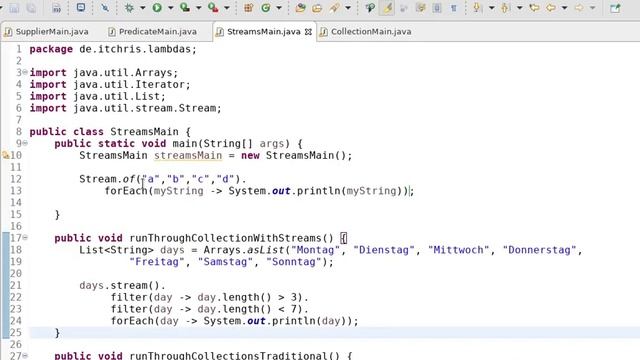
Task: Run the program with the green play icon
Action: pyautogui.click(x=157, y=7)
